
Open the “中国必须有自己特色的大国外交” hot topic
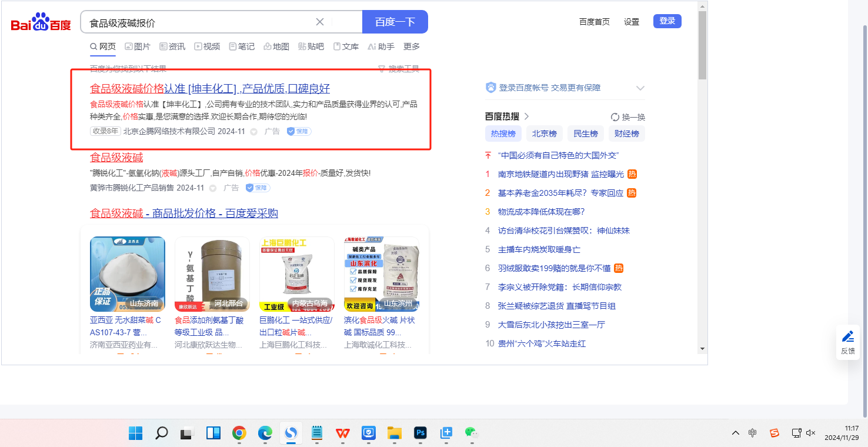(558, 155)
